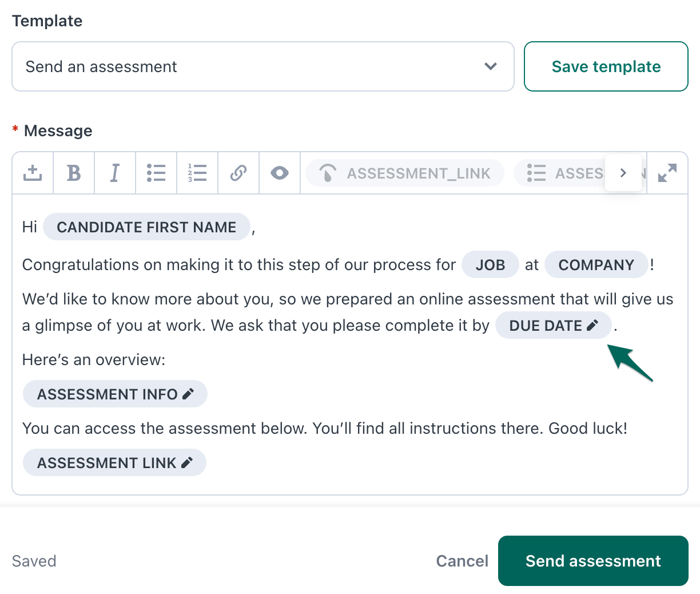The image size is (700, 594).
Task: Select the CANDIDATE FIRST NAME placeholder chip
Action: click(146, 227)
